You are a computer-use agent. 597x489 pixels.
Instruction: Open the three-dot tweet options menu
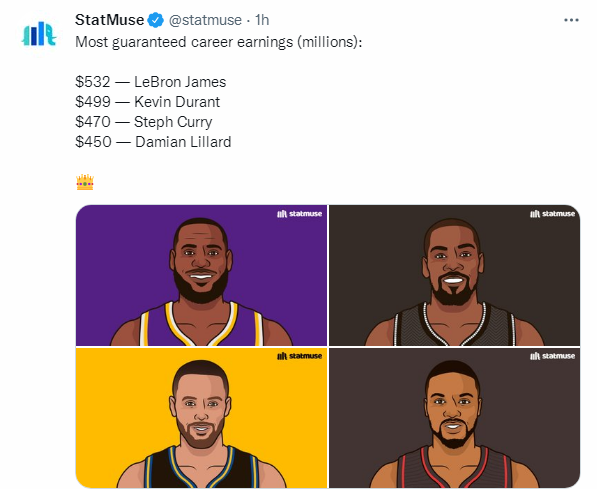pos(571,20)
